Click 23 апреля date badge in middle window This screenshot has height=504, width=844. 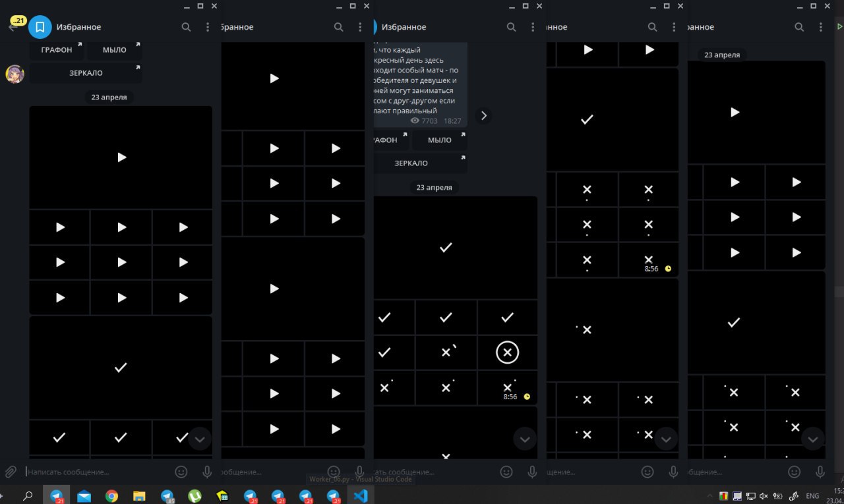pos(434,187)
